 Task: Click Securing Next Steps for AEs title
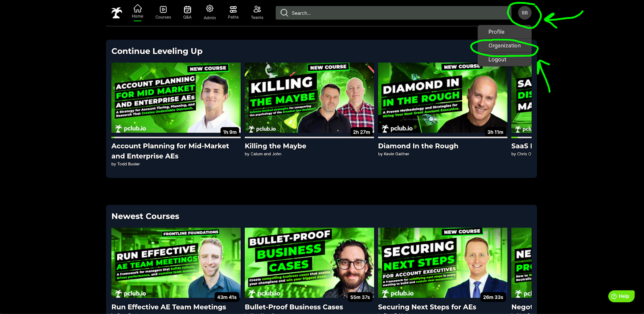point(427,307)
